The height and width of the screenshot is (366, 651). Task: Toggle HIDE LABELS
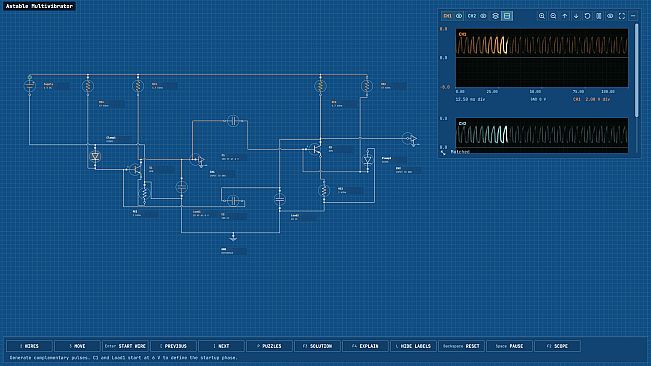click(414, 346)
